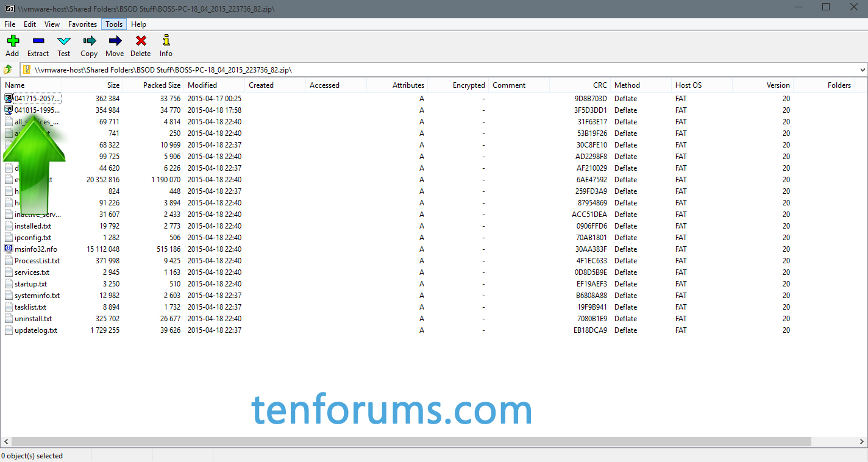Sort files by the Size column
Image resolution: width=868 pixels, height=462 pixels.
click(x=113, y=85)
